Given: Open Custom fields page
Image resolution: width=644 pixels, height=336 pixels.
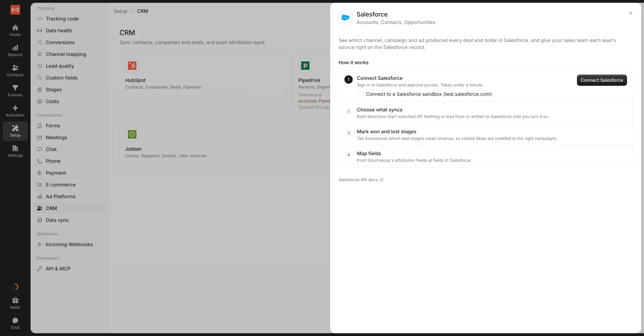Looking at the screenshot, I should (x=69, y=78).
